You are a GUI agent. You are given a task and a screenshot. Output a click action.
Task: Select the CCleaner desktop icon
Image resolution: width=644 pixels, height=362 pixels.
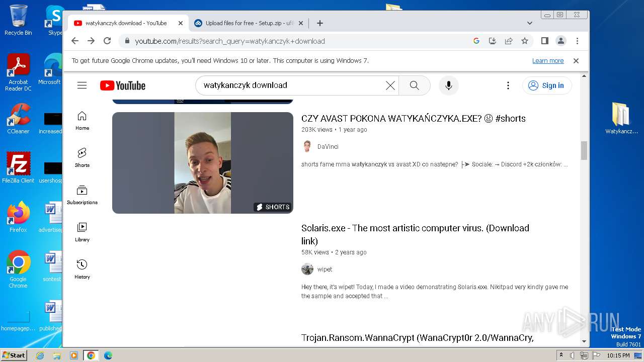pos(18,119)
